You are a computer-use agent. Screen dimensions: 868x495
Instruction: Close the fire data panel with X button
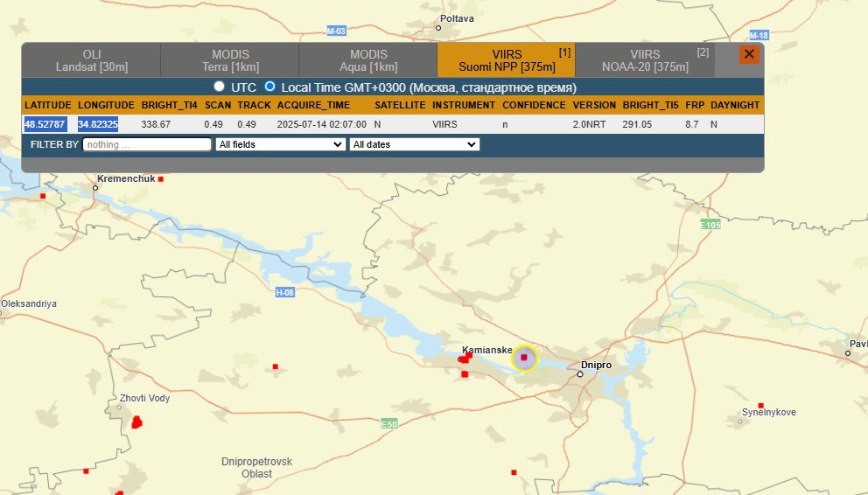(749, 54)
